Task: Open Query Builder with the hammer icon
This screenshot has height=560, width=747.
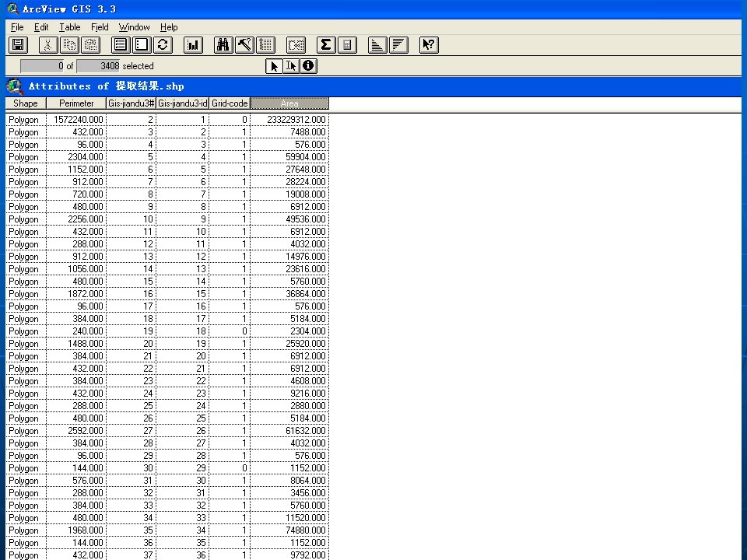Action: pyautogui.click(x=244, y=45)
